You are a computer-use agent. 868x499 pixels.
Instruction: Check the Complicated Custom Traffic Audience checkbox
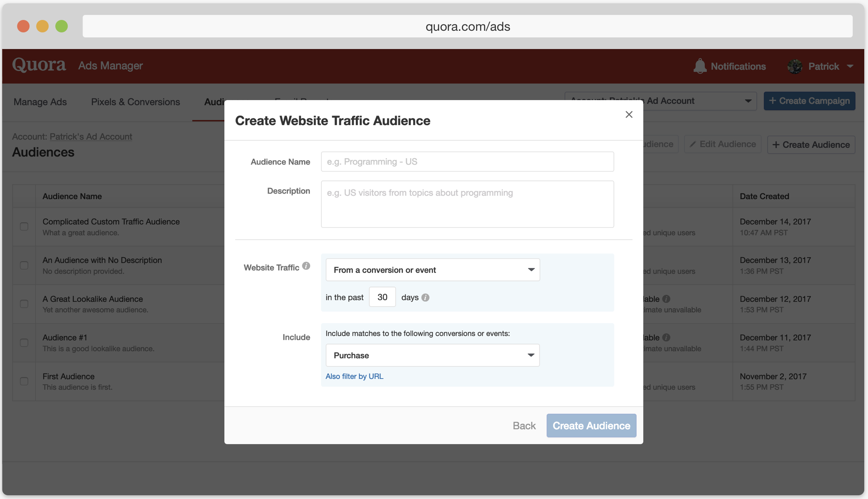tap(24, 226)
